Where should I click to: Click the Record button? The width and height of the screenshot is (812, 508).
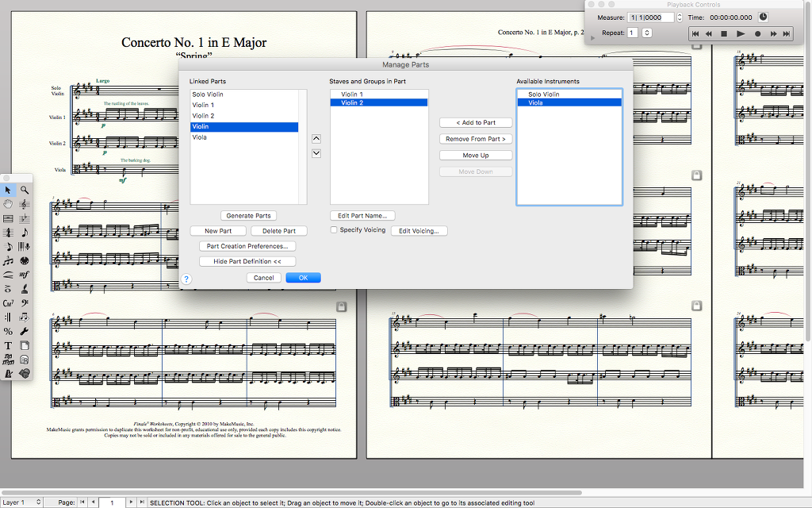point(757,33)
